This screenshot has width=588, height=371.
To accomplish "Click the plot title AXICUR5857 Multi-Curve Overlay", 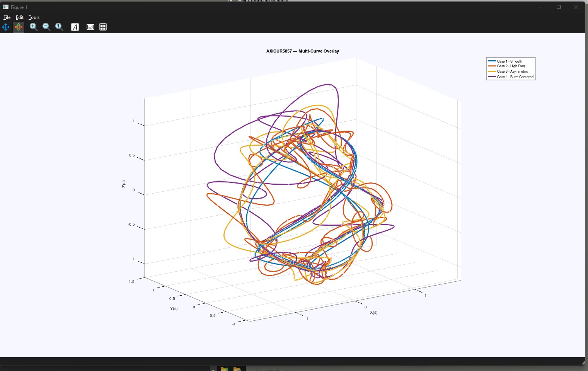I will (x=302, y=51).
